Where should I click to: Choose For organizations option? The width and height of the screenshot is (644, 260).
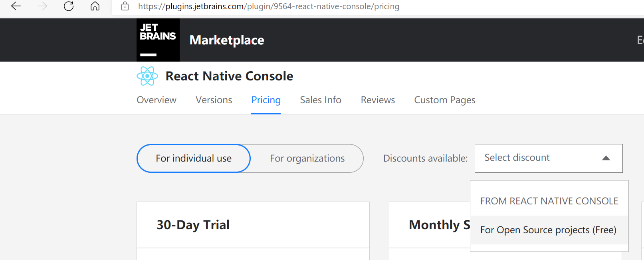point(307,158)
